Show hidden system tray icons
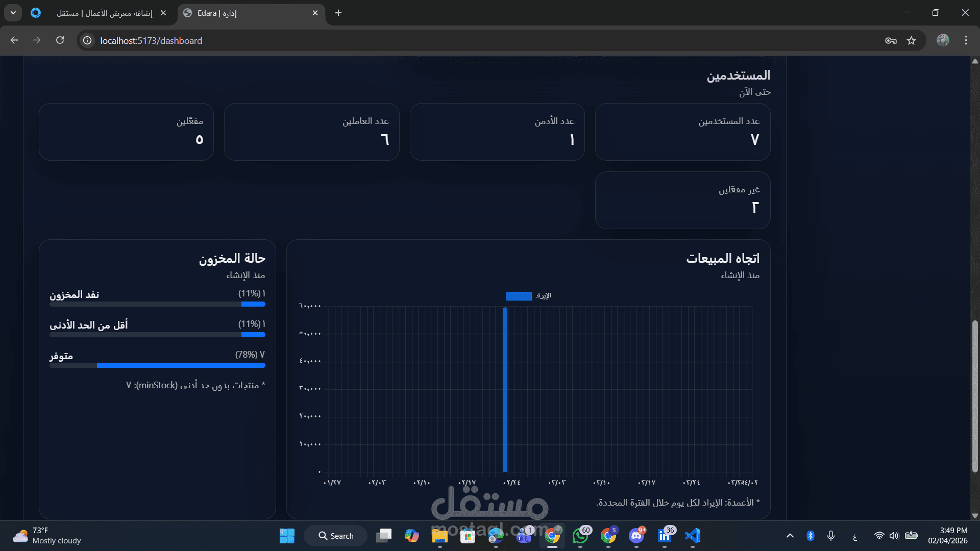Image resolution: width=980 pixels, height=551 pixels. pyautogui.click(x=790, y=536)
